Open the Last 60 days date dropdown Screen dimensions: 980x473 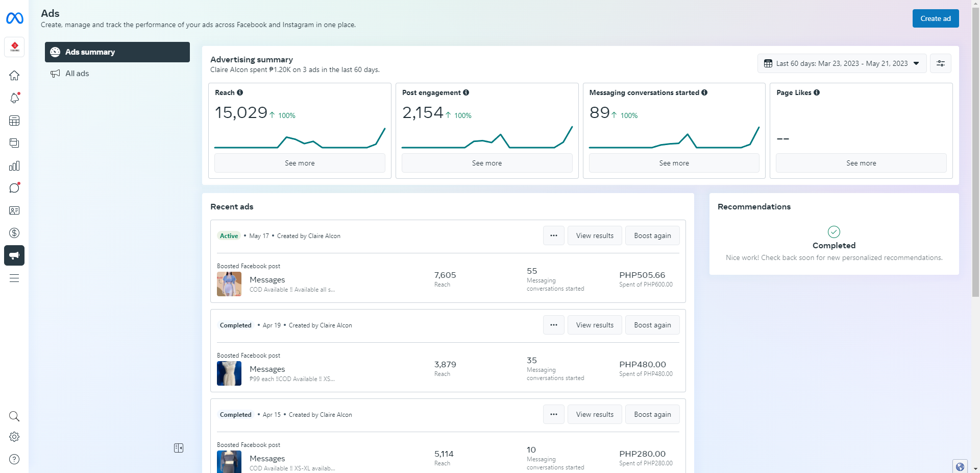point(841,63)
